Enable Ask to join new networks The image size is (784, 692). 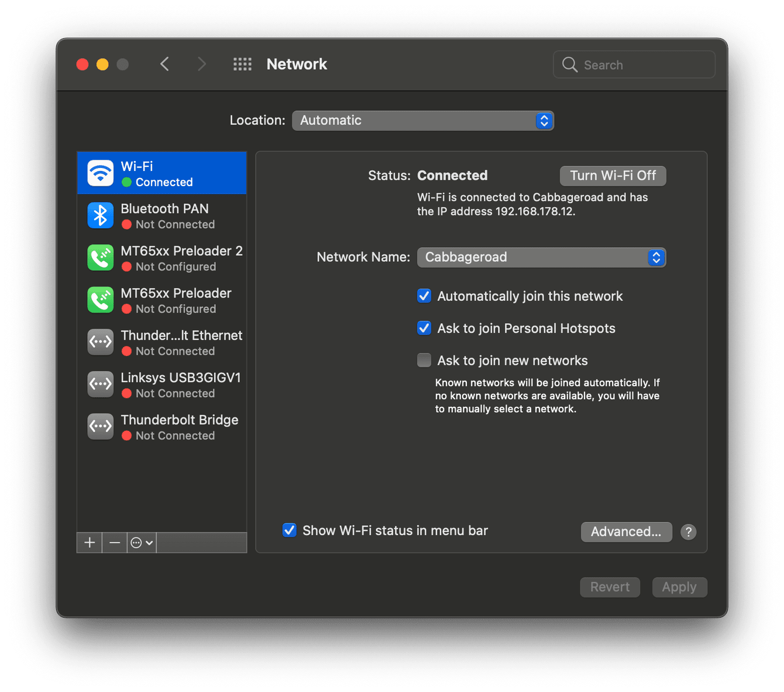(x=424, y=360)
